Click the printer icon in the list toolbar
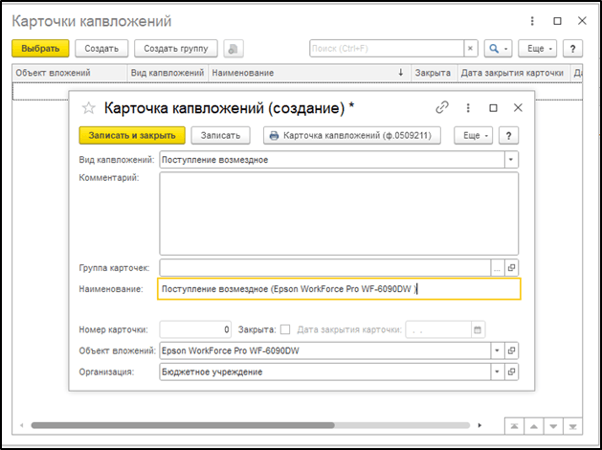The image size is (602, 450). click(232, 48)
